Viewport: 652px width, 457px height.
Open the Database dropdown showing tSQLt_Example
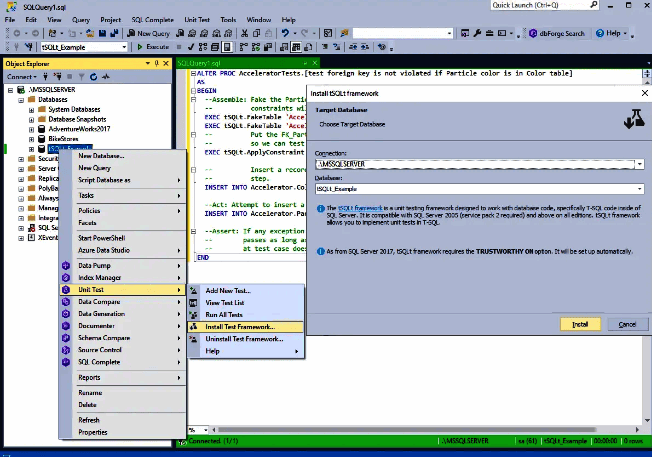637,187
